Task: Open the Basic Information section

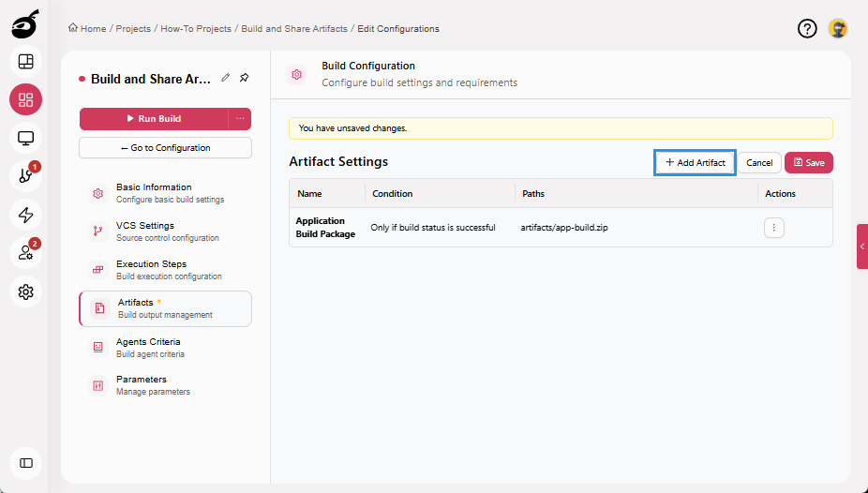Action: coord(166,193)
